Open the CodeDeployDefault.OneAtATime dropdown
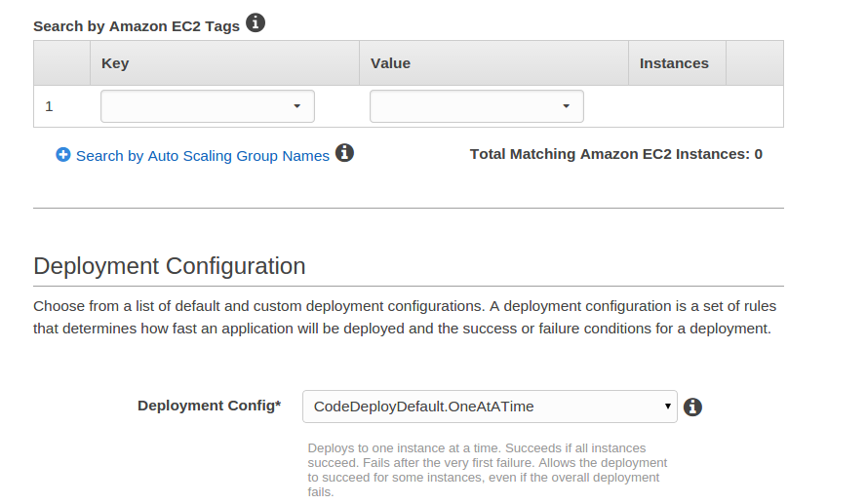The height and width of the screenshot is (504, 867). click(x=490, y=407)
